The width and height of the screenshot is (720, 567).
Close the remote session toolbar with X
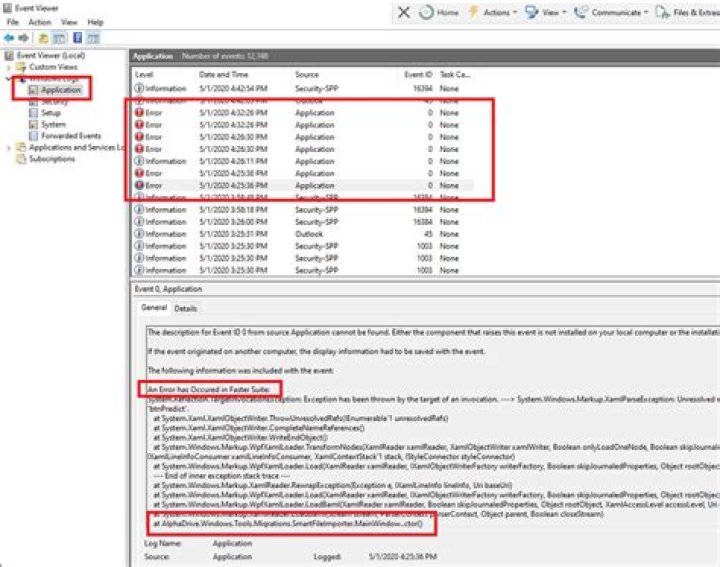(404, 12)
